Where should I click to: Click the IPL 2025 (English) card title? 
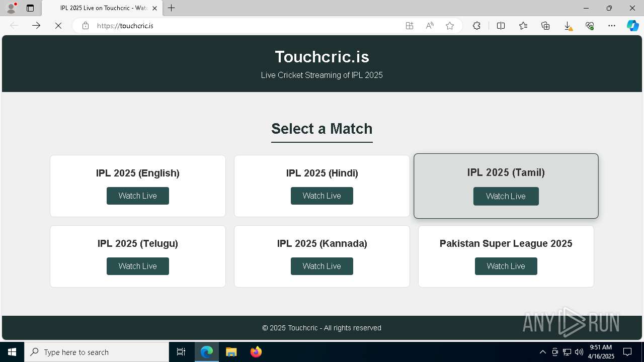(x=138, y=173)
